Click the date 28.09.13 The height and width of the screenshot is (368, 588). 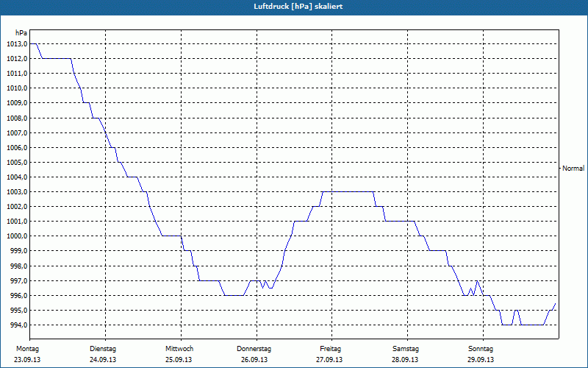pos(405,360)
